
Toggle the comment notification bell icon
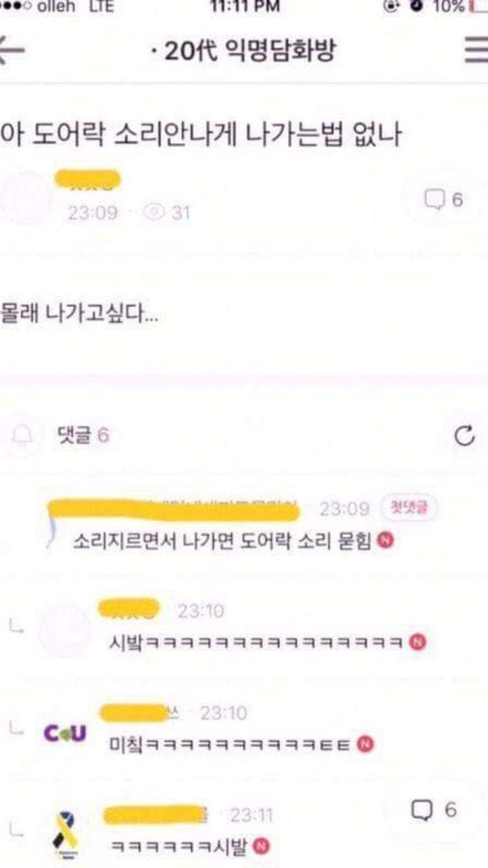click(24, 434)
